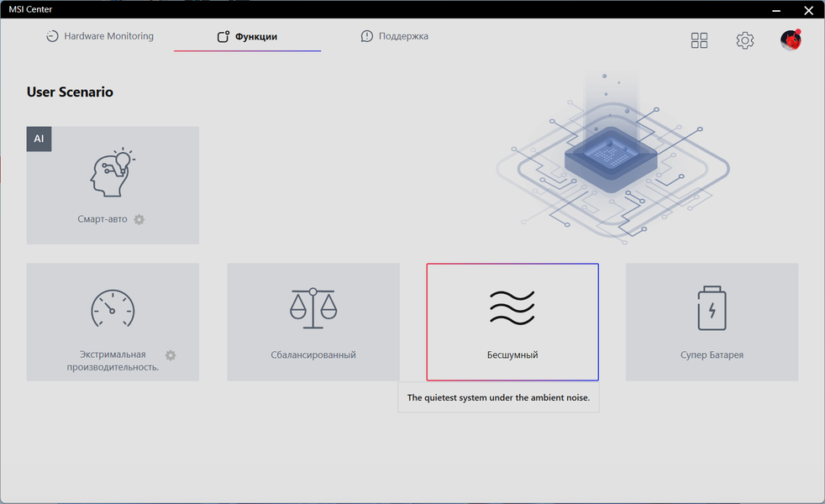The image size is (825, 504).
Task: Choose the Экстримальная производительность scenario card
Action: (x=113, y=322)
